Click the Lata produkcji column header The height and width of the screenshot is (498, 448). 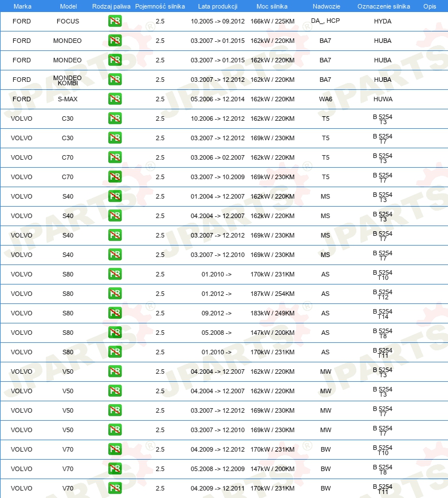[x=218, y=6]
